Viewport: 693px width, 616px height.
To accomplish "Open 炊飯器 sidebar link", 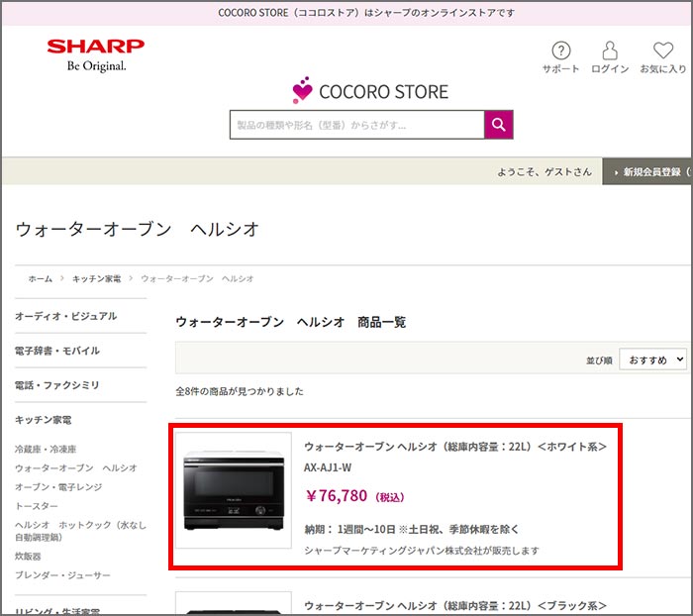I will click(x=30, y=557).
